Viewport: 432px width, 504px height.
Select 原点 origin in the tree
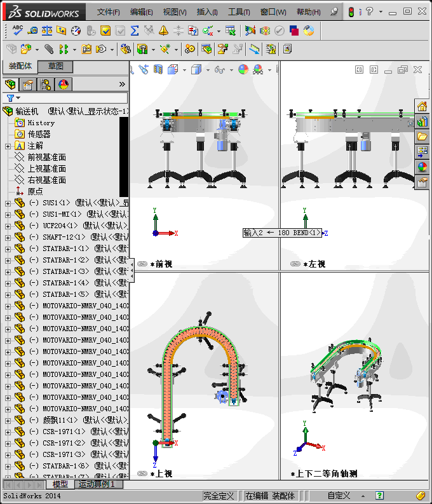point(35,191)
